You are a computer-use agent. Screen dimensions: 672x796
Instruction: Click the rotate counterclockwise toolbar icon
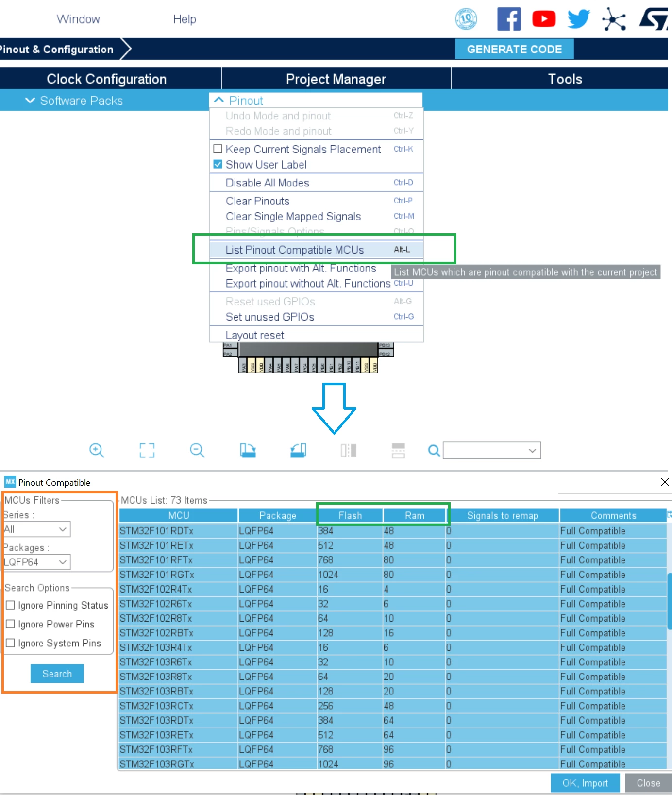tap(298, 450)
